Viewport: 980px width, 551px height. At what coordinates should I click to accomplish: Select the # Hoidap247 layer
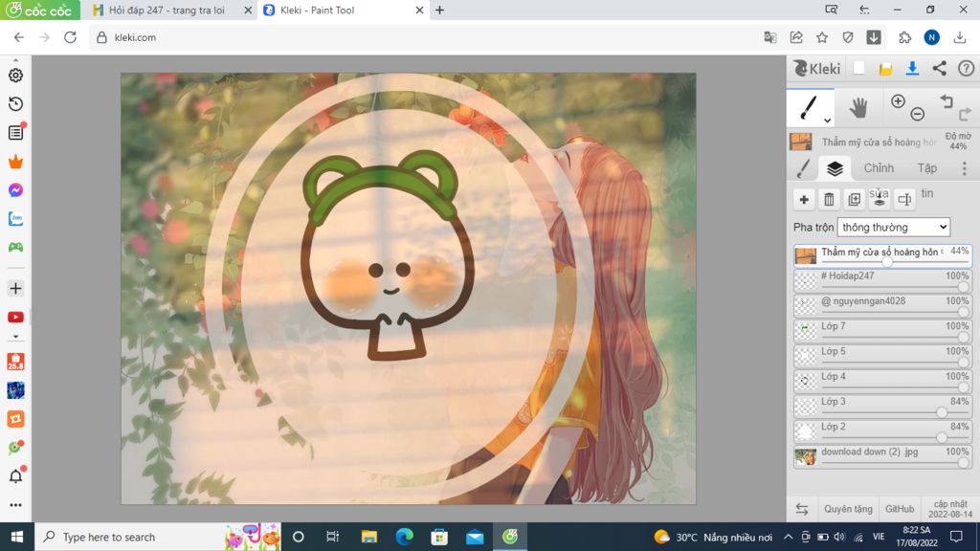tap(882, 280)
